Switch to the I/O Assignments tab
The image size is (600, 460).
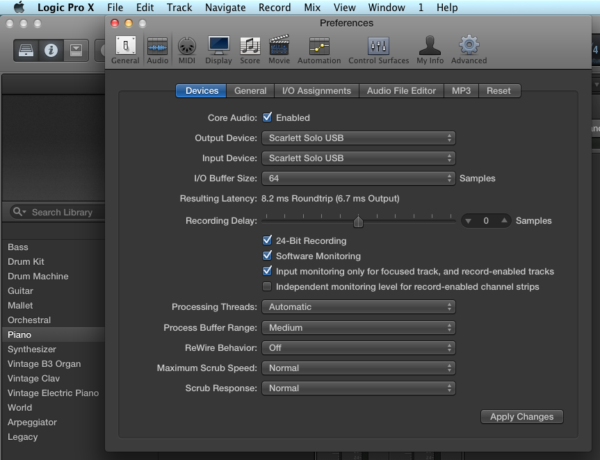click(x=316, y=91)
